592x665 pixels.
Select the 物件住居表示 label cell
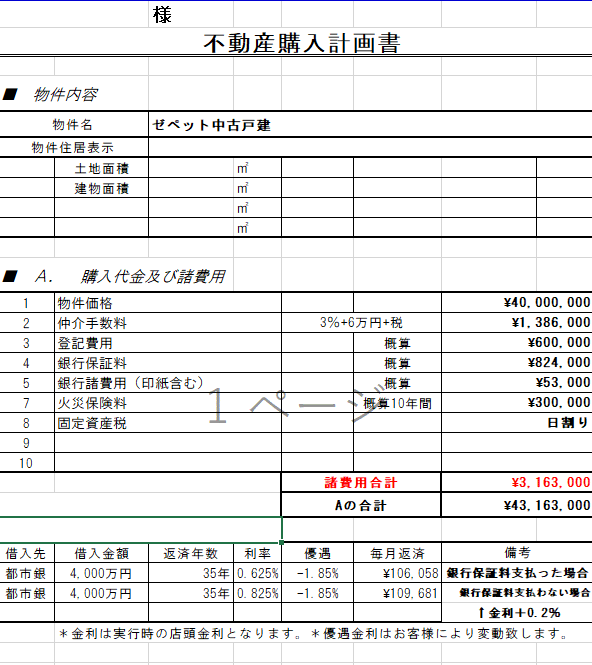pyautogui.click(x=74, y=148)
